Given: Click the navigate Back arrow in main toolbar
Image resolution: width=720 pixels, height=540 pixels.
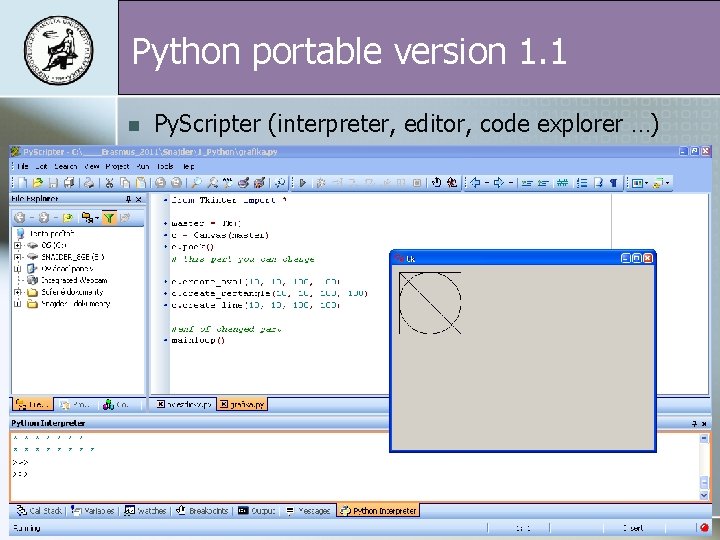Looking at the screenshot, I should (476, 183).
